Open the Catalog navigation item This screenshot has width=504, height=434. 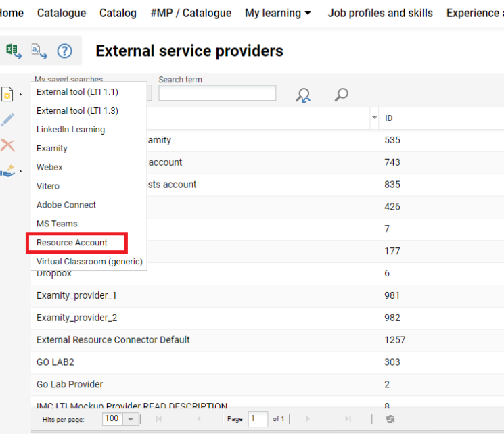coord(118,13)
